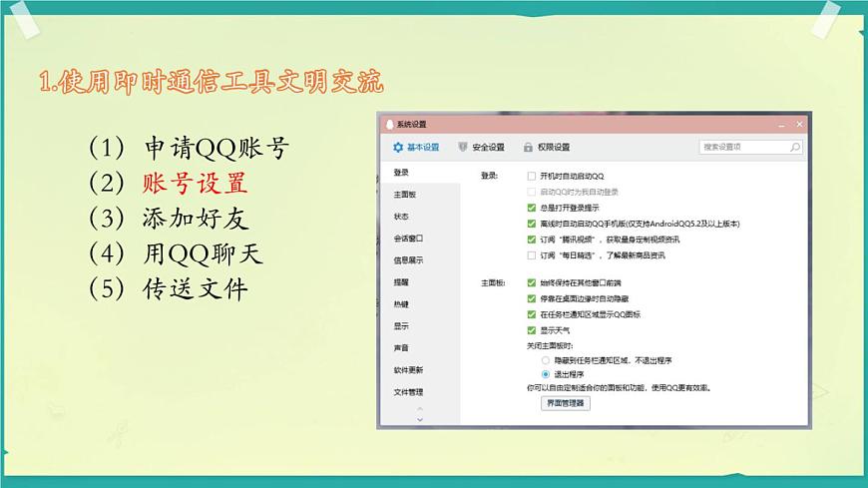Image resolution: width=868 pixels, height=488 pixels.
Task: Click the red slide text 账号设置
Action: pos(195,183)
